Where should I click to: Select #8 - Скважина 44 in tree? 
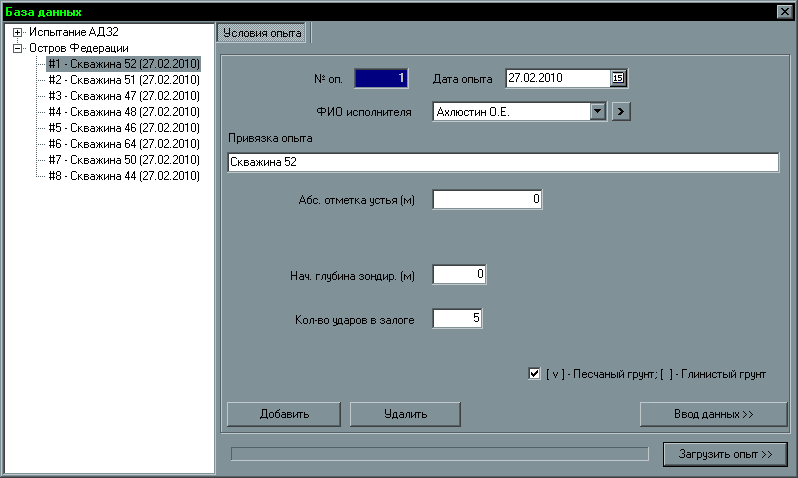click(x=124, y=175)
